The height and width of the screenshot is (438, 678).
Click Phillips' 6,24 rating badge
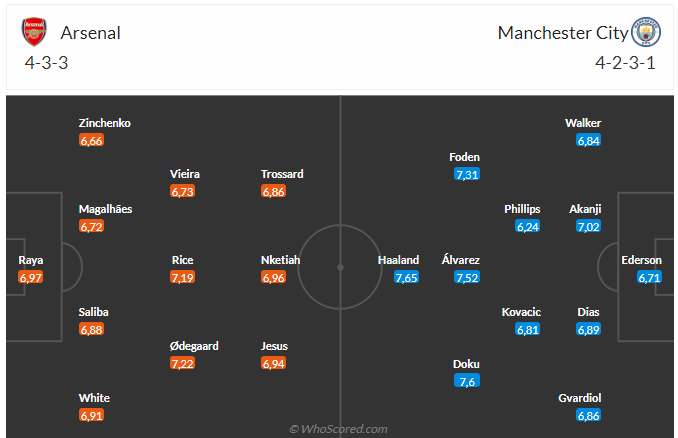(528, 227)
